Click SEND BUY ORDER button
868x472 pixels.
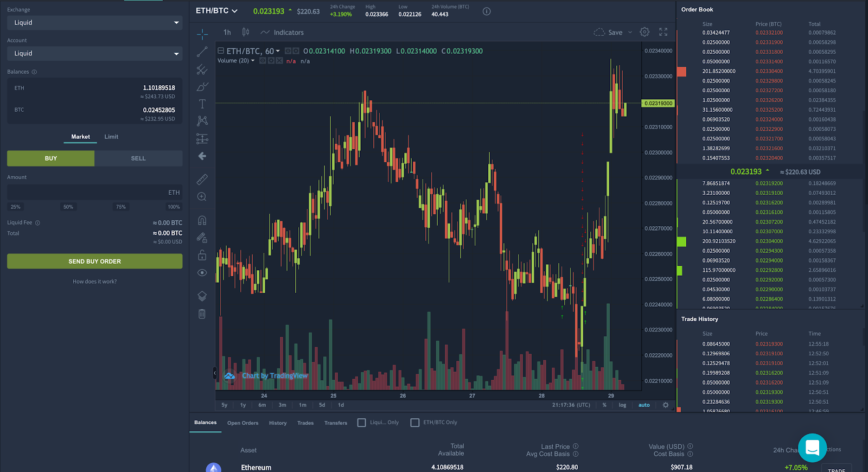[95, 261]
